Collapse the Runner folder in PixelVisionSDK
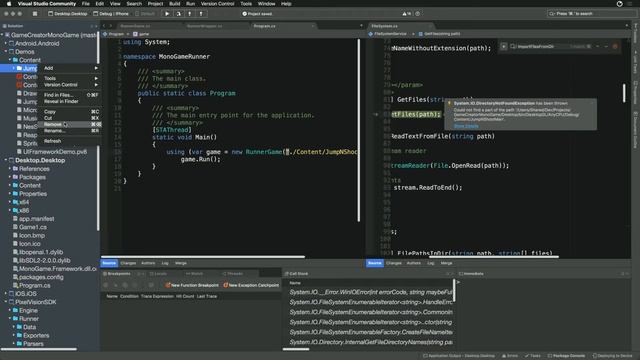 click(x=10, y=319)
